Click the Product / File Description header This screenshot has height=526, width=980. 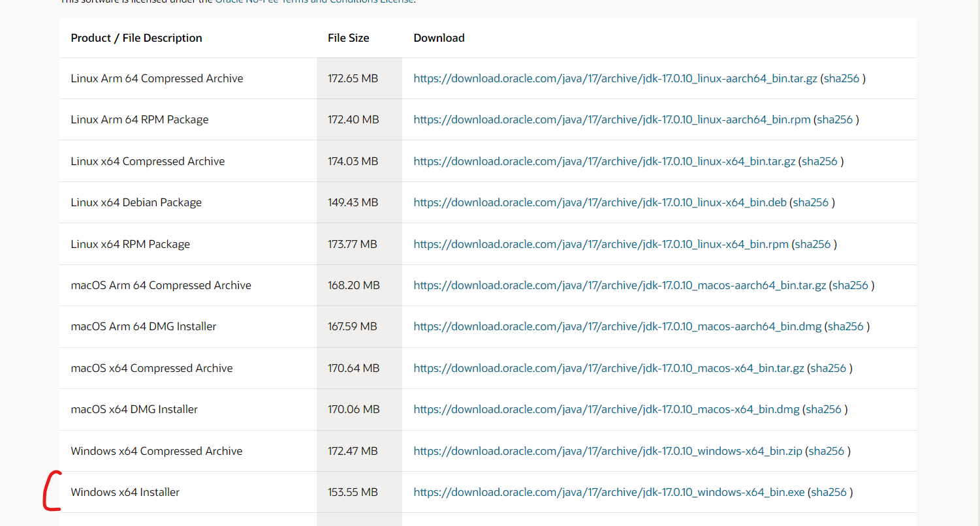(x=136, y=38)
